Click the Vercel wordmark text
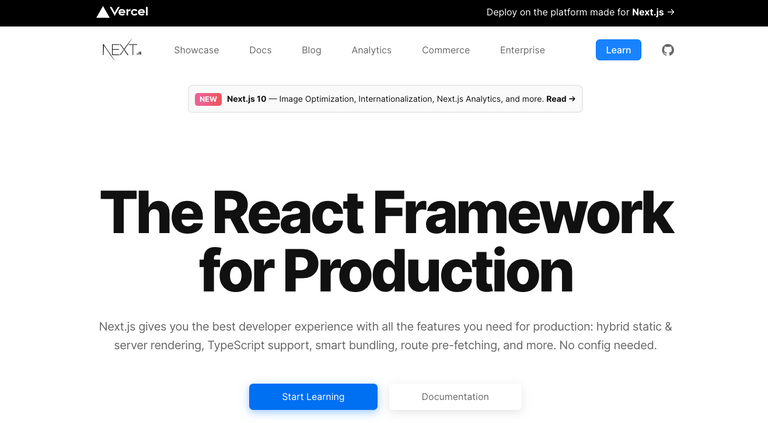The image size is (768, 423). (129, 12)
